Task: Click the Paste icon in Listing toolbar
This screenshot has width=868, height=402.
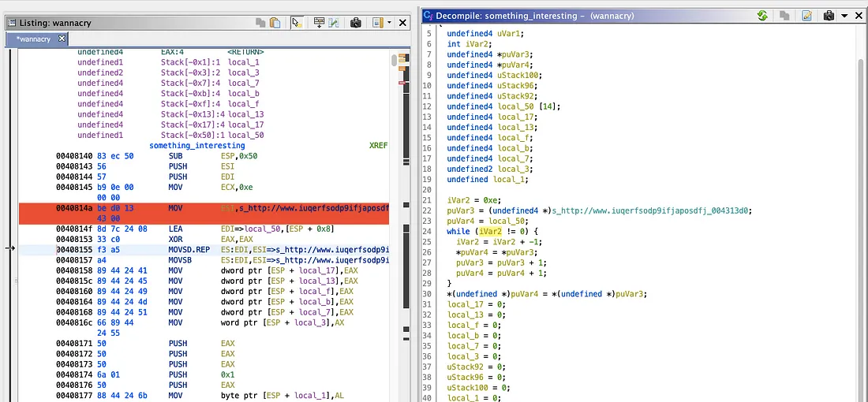Action: coord(275,23)
